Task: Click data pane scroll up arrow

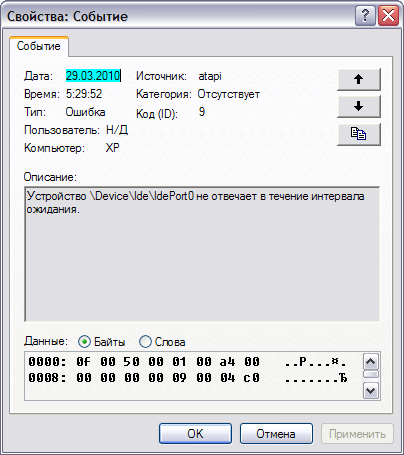Action: 371,361
